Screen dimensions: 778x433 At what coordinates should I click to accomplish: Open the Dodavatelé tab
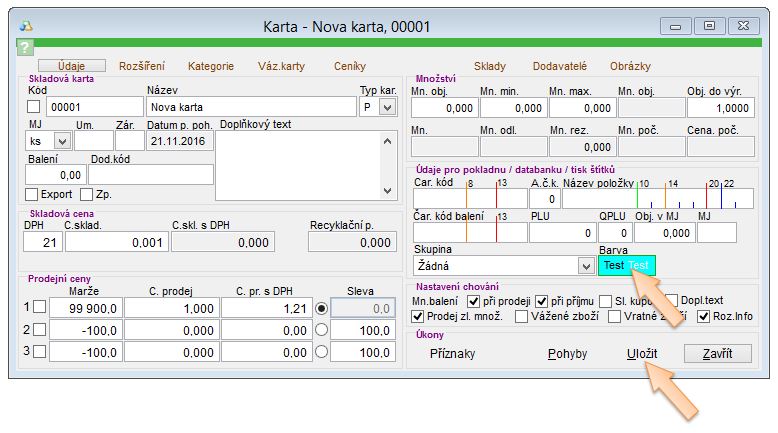click(x=560, y=67)
